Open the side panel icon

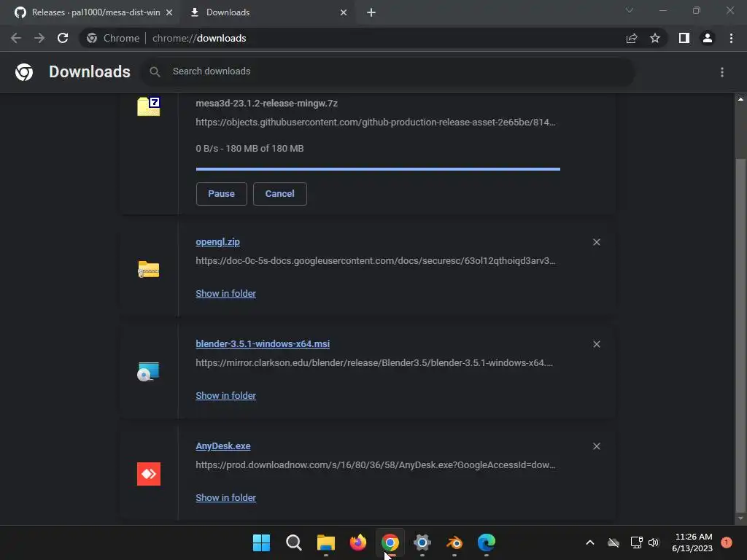click(684, 38)
